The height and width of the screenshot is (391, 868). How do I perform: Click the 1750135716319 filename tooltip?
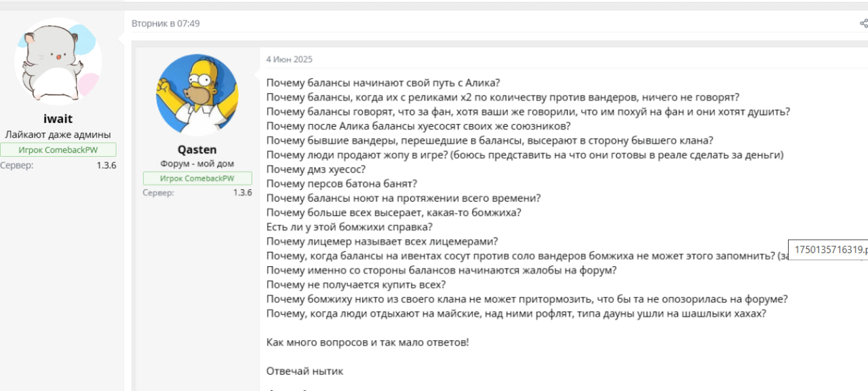coord(830,250)
